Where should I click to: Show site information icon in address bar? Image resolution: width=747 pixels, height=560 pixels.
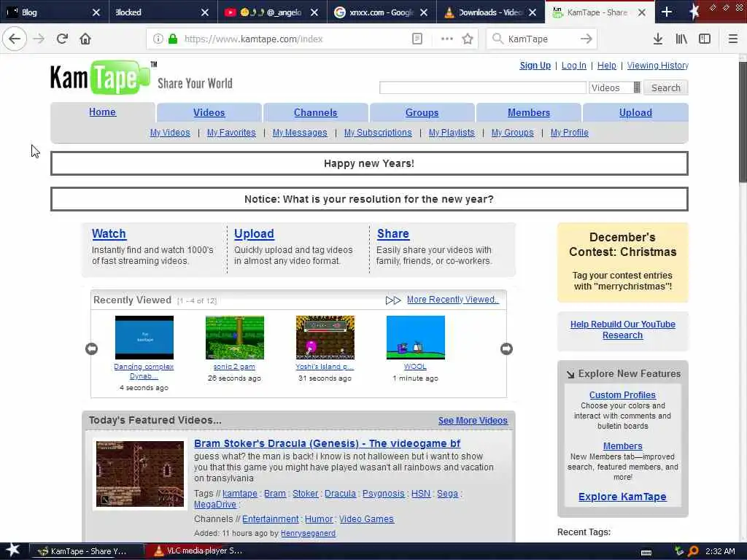[x=158, y=39]
